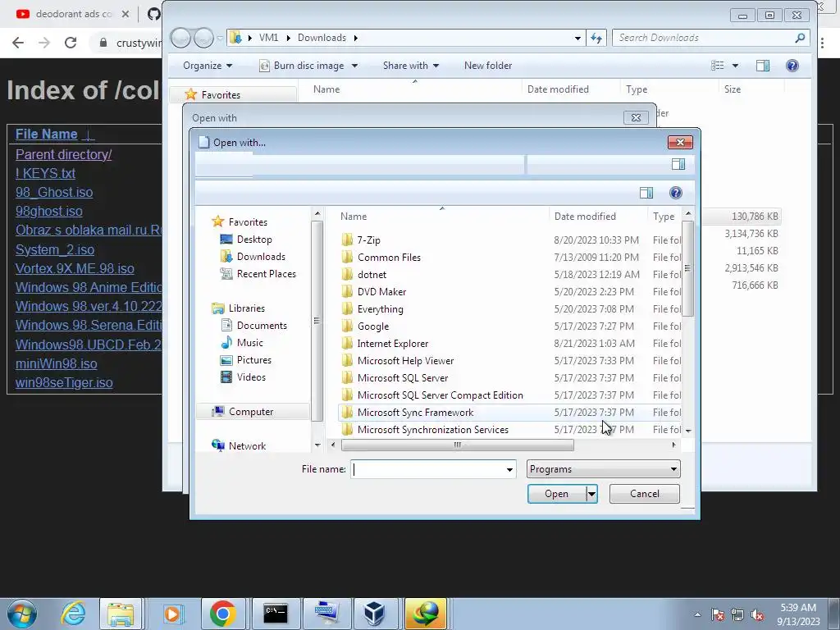Open the Windows Start menu
The height and width of the screenshot is (630, 840).
[21, 614]
